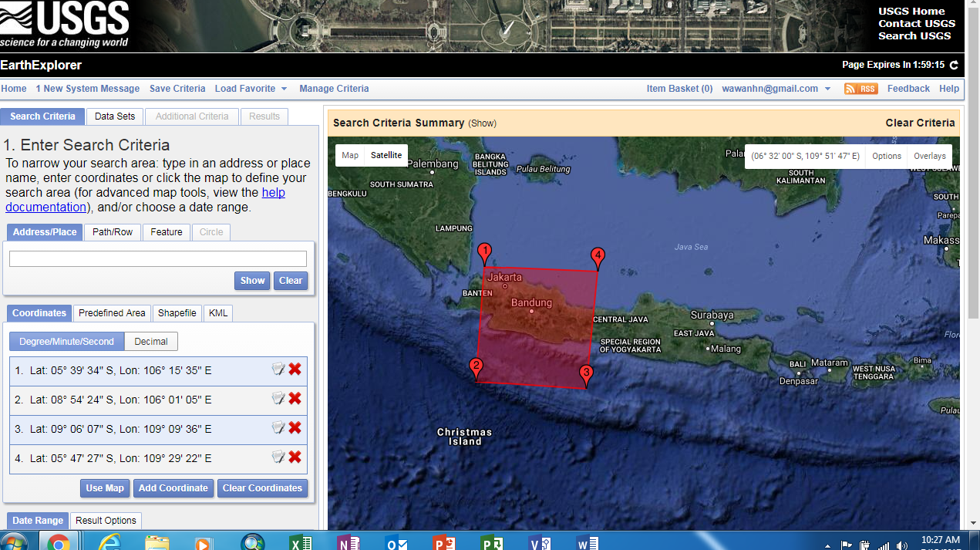Click the RSS feed icon

[x=860, y=89]
